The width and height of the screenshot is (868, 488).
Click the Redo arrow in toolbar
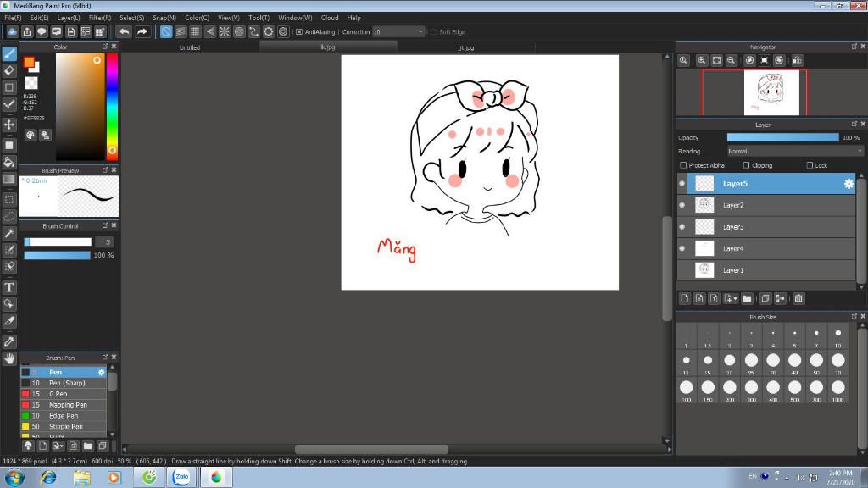coord(142,32)
